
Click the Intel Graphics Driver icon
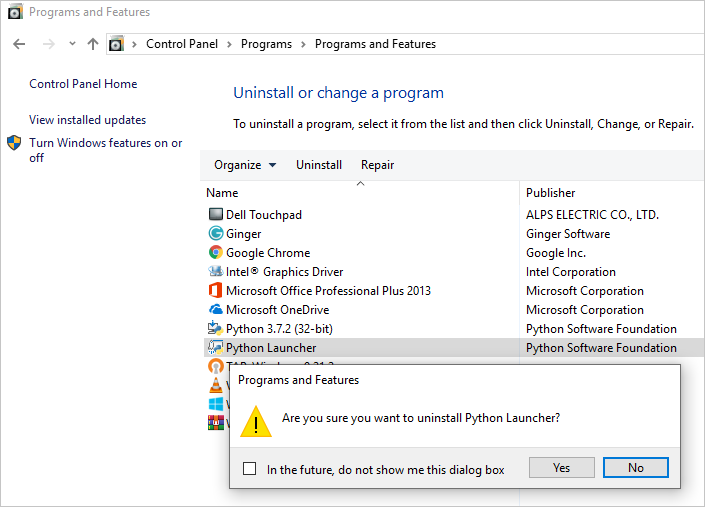[215, 272]
